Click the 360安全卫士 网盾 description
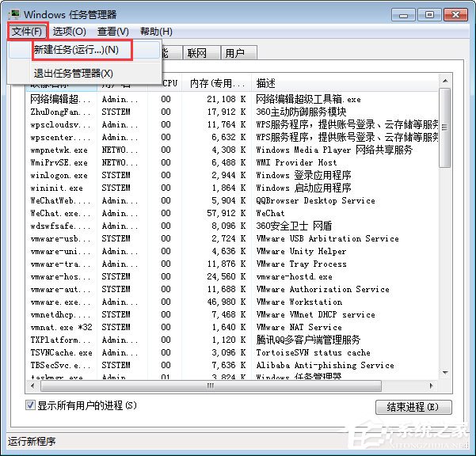Viewport: 476px width, 456px height. pyautogui.click(x=294, y=226)
